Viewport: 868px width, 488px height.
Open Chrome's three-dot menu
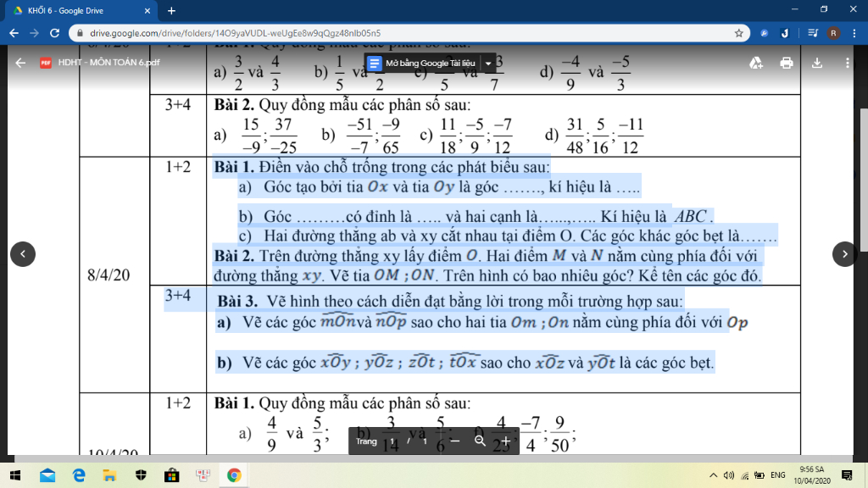tap(854, 33)
